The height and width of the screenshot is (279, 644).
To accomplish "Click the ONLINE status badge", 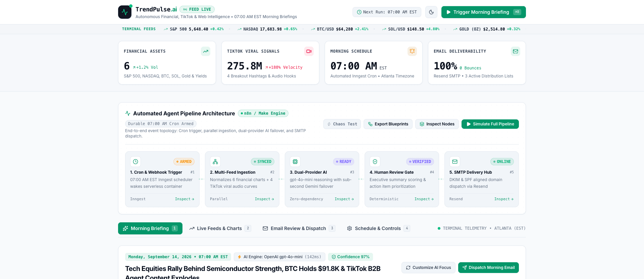I will coord(502,162).
